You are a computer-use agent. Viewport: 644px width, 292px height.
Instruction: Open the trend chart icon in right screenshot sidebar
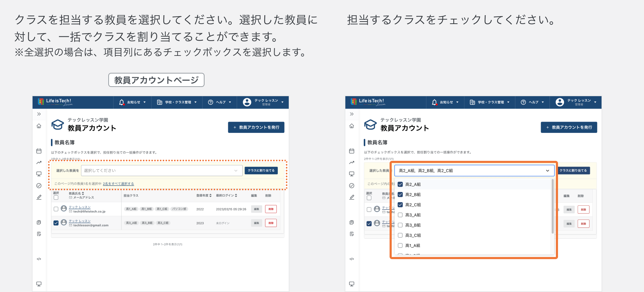click(x=352, y=163)
